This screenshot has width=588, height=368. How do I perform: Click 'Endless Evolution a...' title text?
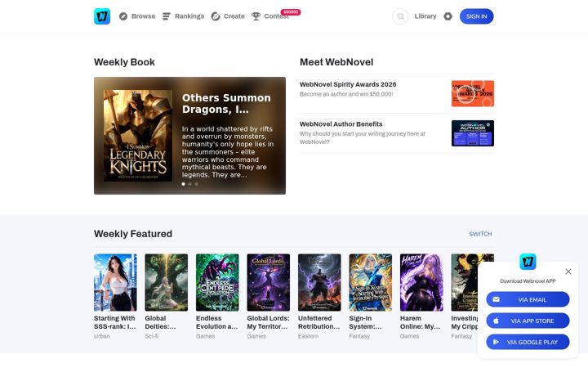[x=216, y=322]
